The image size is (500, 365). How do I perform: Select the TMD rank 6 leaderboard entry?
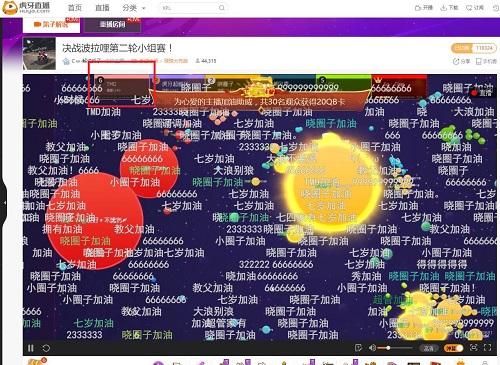coord(122,86)
